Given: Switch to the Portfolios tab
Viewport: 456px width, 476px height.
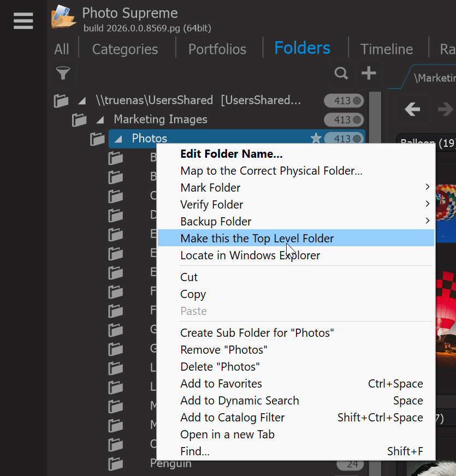Looking at the screenshot, I should coord(217,49).
